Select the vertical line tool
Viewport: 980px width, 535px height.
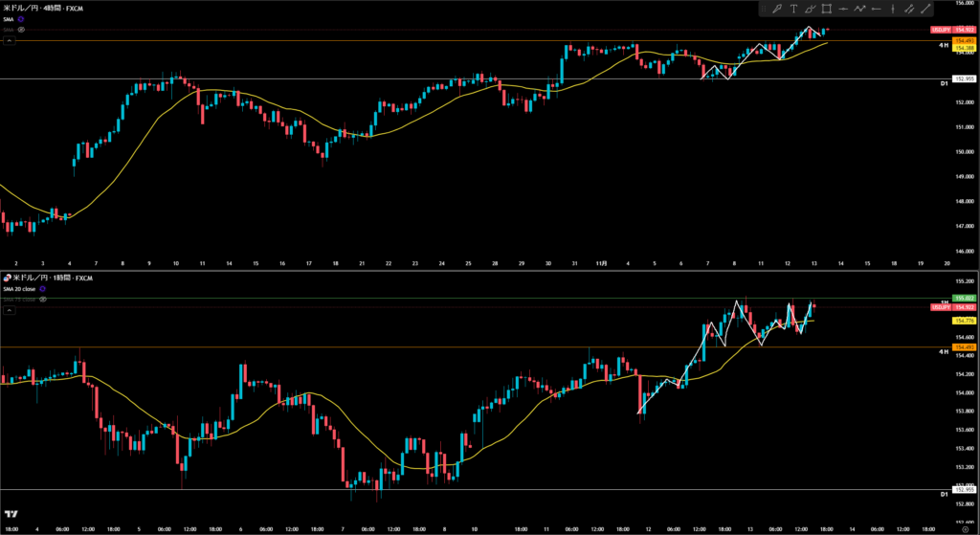tap(893, 9)
